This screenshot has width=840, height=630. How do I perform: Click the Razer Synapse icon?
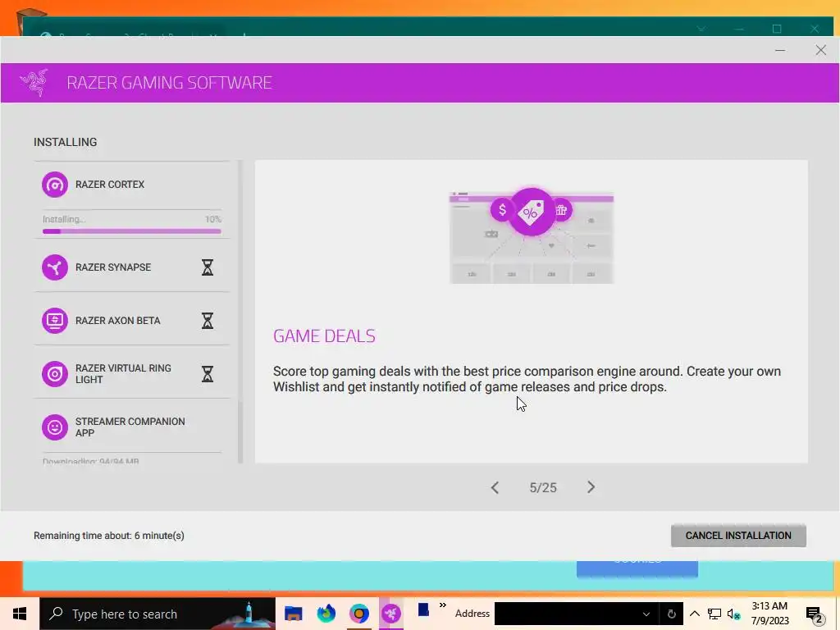(55, 267)
